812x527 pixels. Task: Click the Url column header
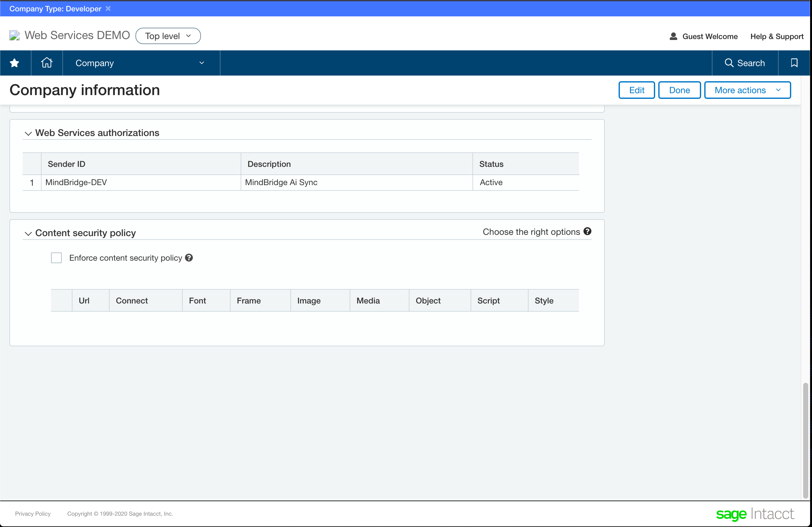(x=91, y=301)
